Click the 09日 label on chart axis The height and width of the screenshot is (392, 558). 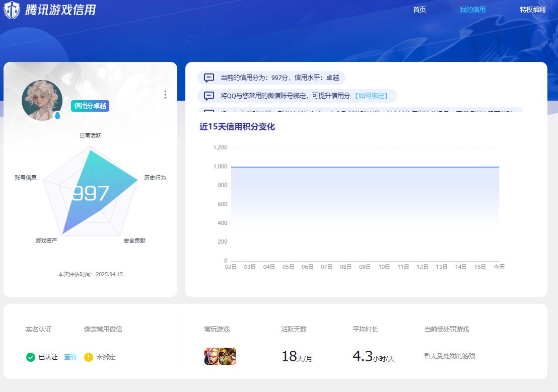[365, 267]
